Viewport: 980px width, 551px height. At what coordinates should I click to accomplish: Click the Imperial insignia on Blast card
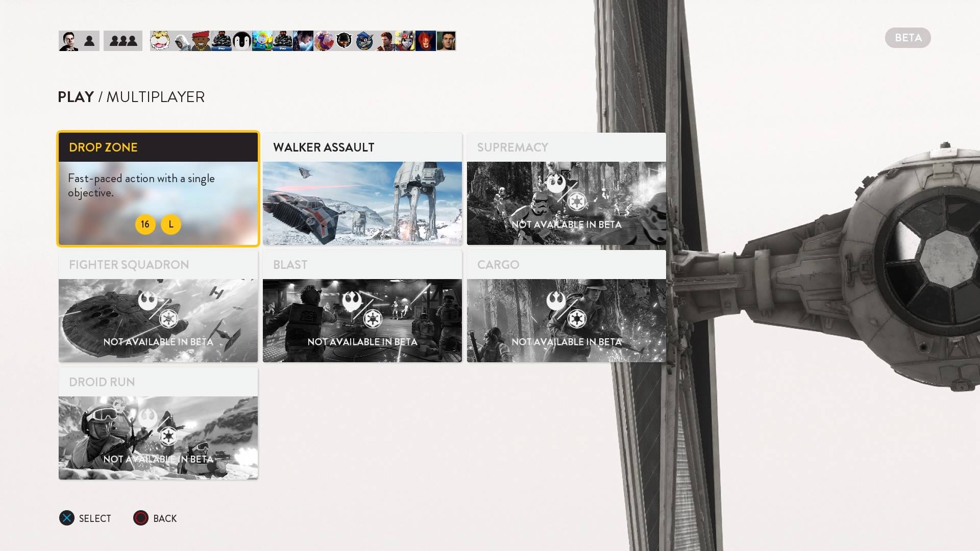pos(373,319)
